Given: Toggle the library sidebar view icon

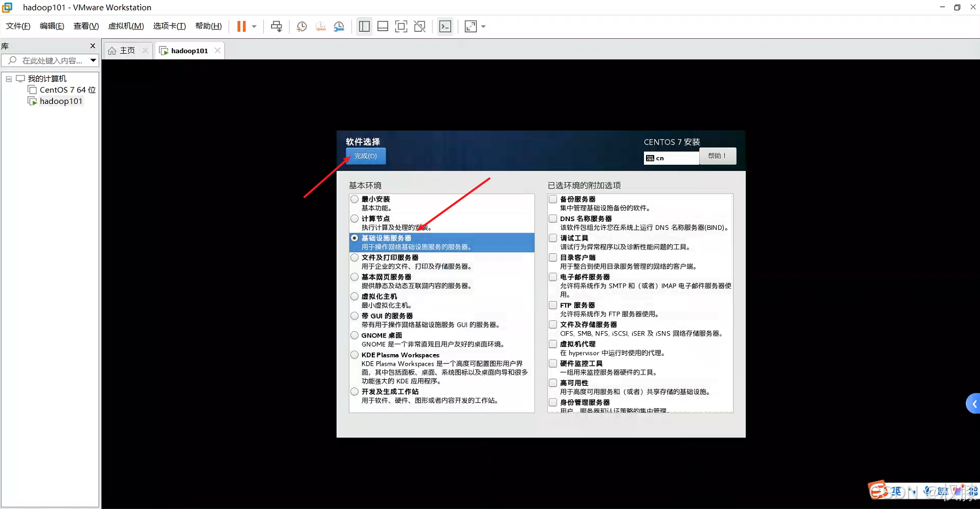Looking at the screenshot, I should click(x=364, y=26).
